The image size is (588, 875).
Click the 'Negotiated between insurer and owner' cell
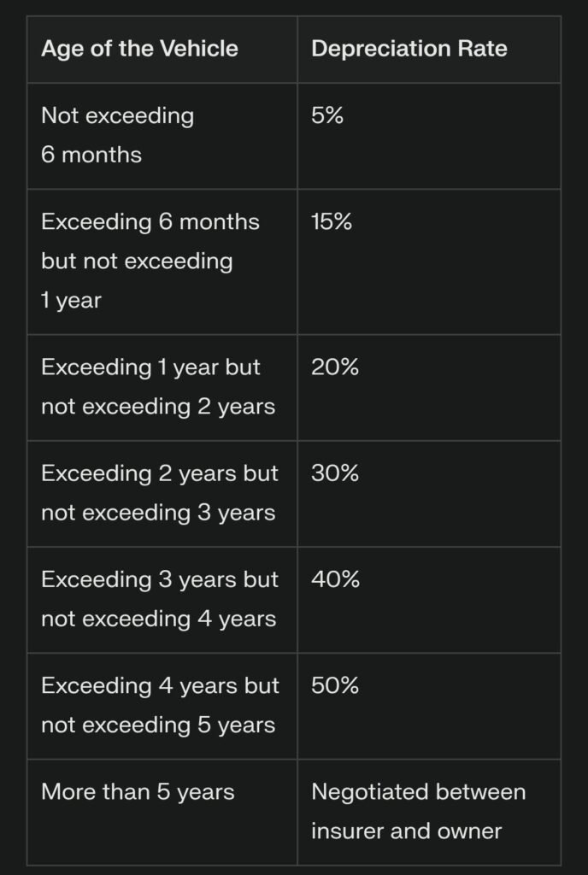pos(418,811)
